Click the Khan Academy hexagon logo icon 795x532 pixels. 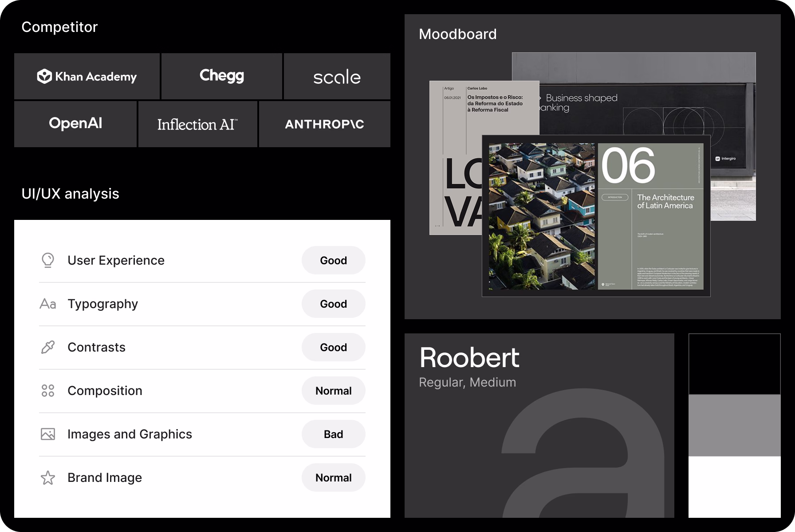(44, 76)
